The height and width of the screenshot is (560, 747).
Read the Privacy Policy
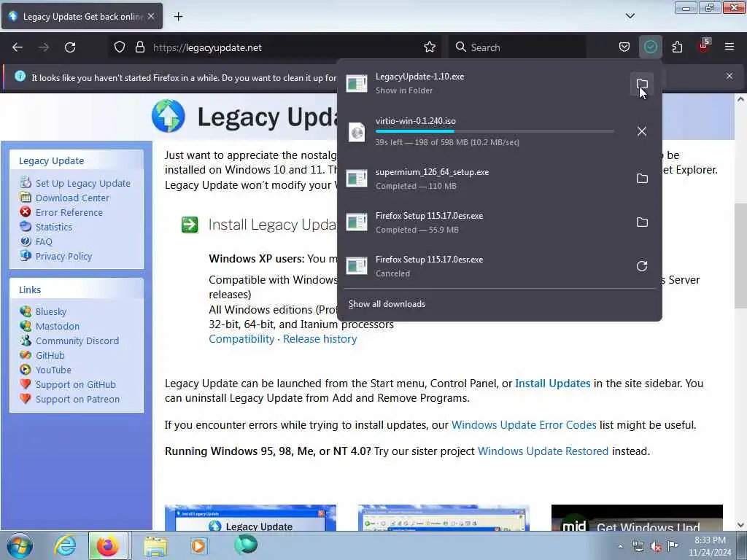[64, 256]
